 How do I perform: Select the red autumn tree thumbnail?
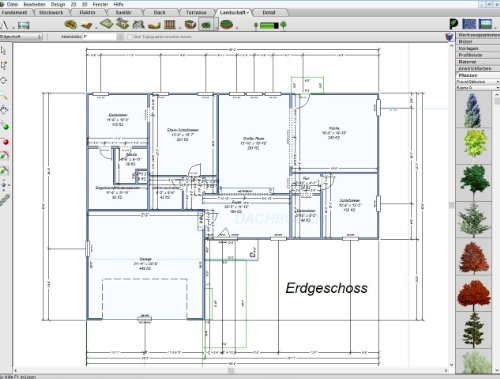(x=474, y=293)
